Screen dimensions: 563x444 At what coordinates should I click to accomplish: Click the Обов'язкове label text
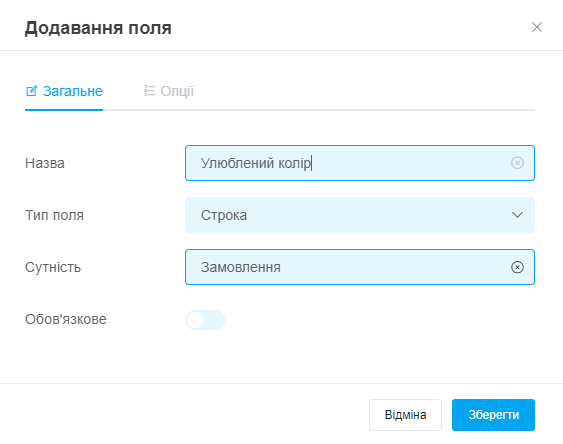pyautogui.click(x=66, y=319)
